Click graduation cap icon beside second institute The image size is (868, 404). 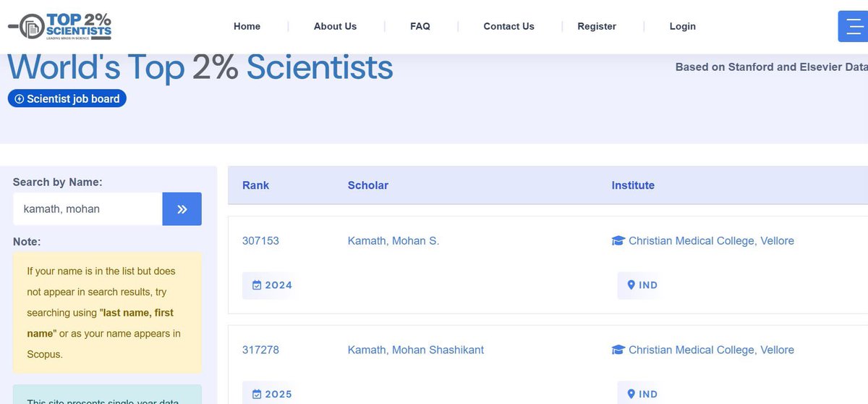618,350
